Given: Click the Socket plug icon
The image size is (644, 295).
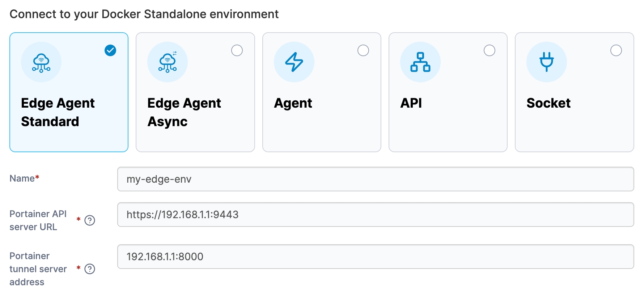Looking at the screenshot, I should point(546,62).
